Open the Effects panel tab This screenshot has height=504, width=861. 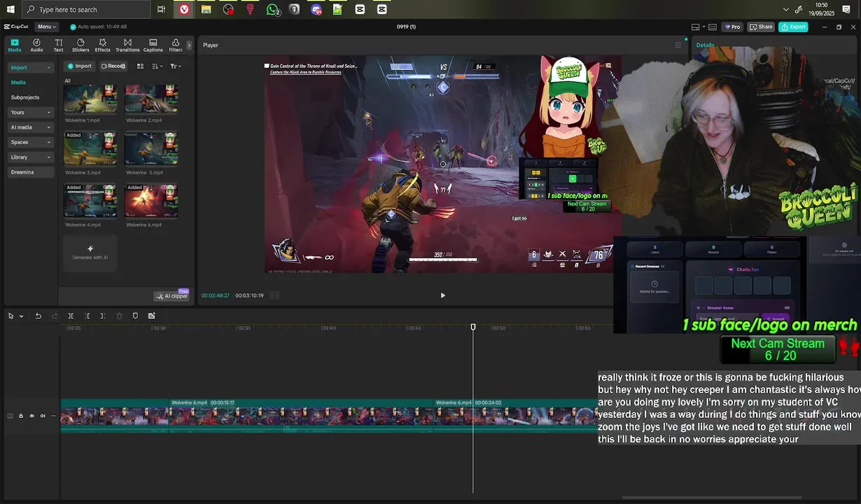tap(102, 45)
